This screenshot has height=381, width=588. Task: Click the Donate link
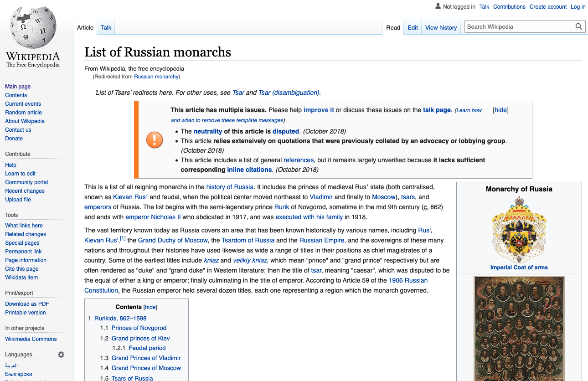click(14, 139)
